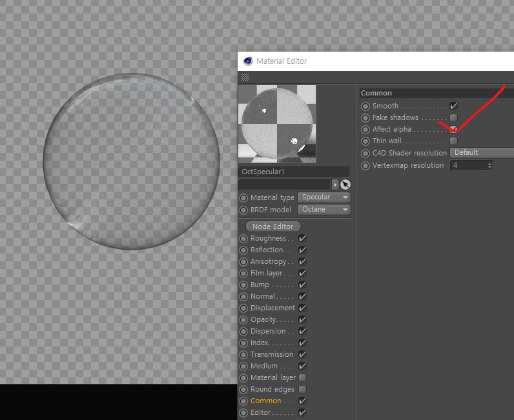Image resolution: width=514 pixels, height=420 pixels.
Task: Click the material picker arrow icon
Action: (x=345, y=185)
